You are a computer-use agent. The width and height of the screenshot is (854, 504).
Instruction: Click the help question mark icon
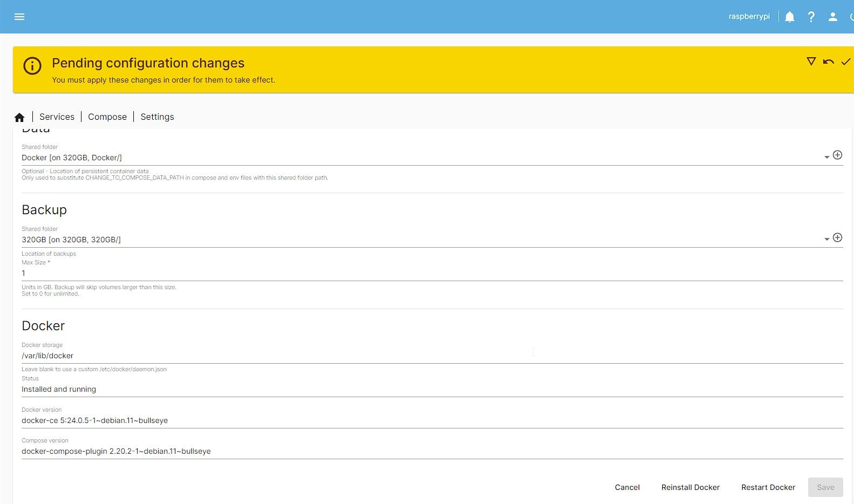tap(811, 17)
